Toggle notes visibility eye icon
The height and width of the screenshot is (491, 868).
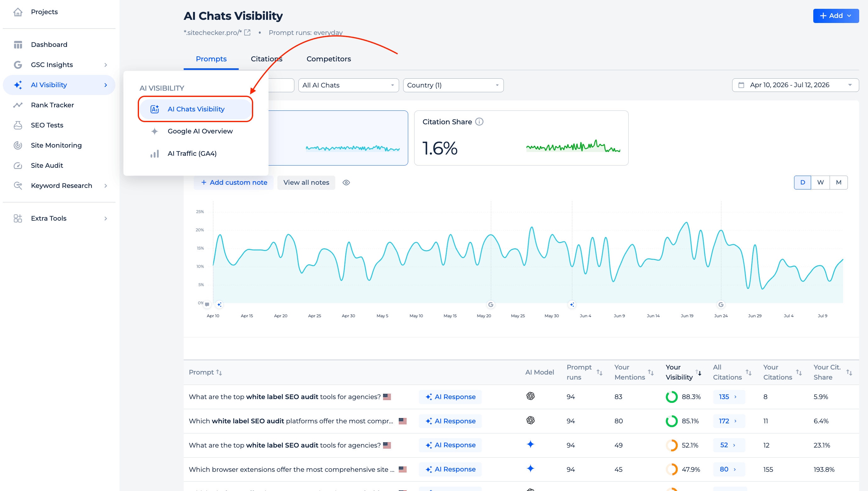346,183
